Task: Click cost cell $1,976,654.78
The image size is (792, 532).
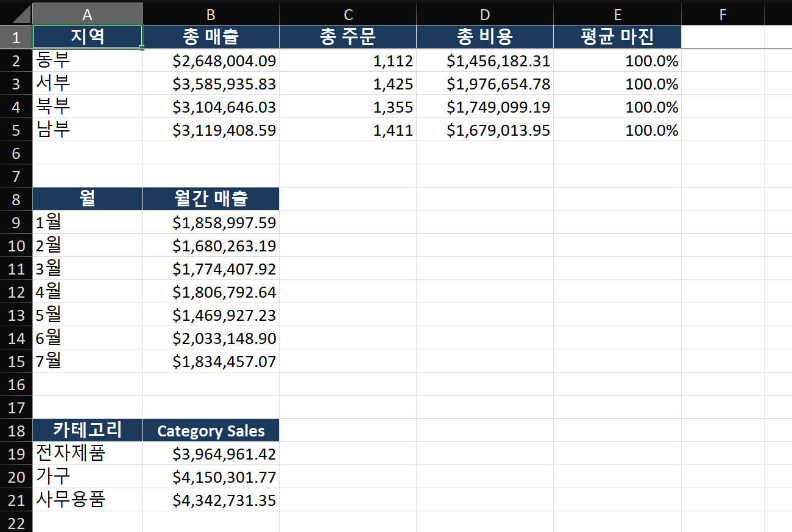Action: pos(485,83)
